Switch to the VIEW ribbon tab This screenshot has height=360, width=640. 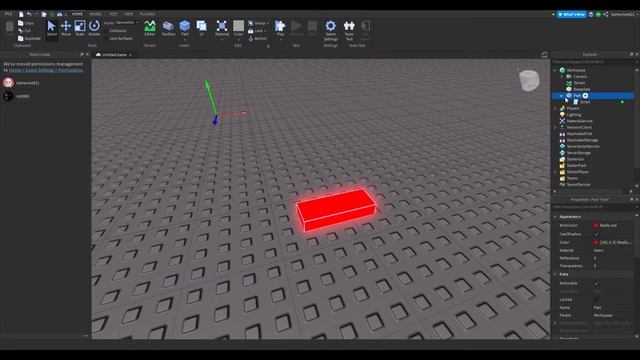coord(129,14)
